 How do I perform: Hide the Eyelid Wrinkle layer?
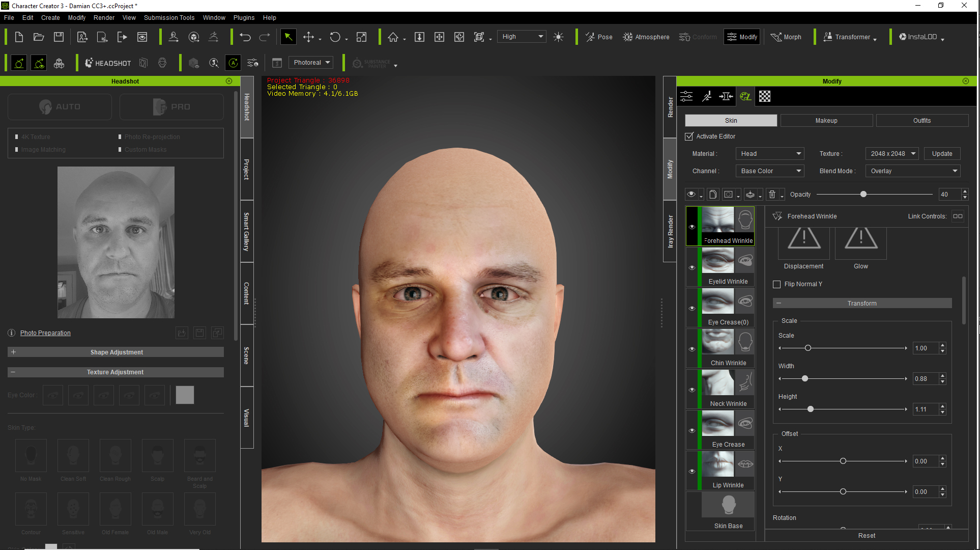tap(692, 267)
